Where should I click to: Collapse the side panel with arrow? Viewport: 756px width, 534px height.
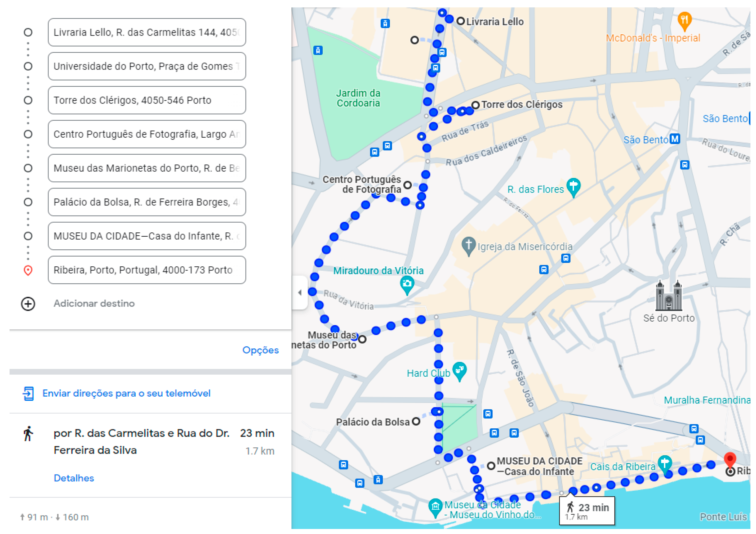(300, 292)
